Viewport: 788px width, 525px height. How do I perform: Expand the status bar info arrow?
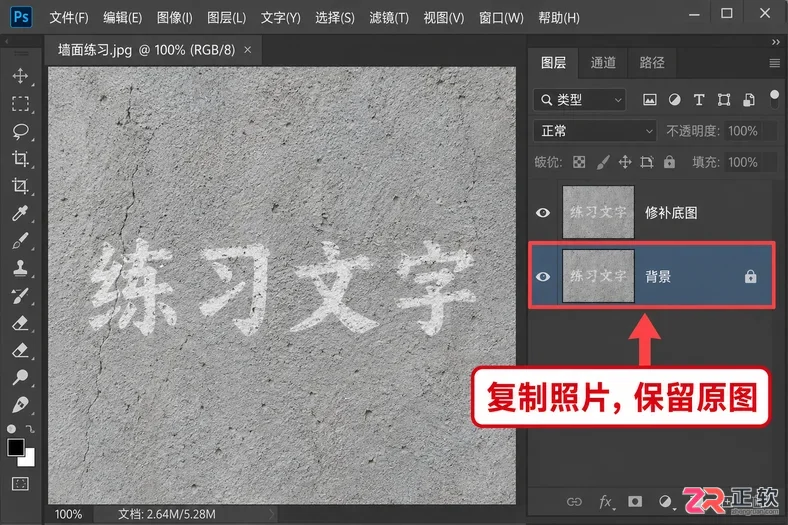(x=271, y=514)
